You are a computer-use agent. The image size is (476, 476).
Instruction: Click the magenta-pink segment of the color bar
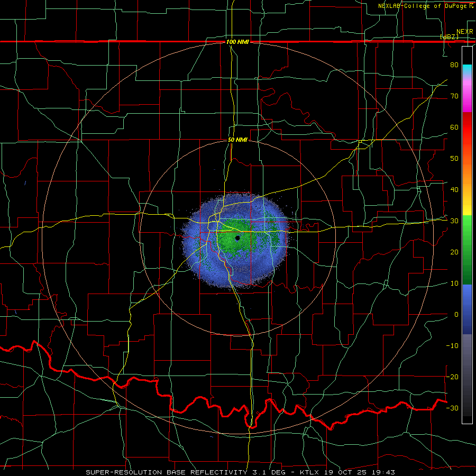(x=467, y=95)
